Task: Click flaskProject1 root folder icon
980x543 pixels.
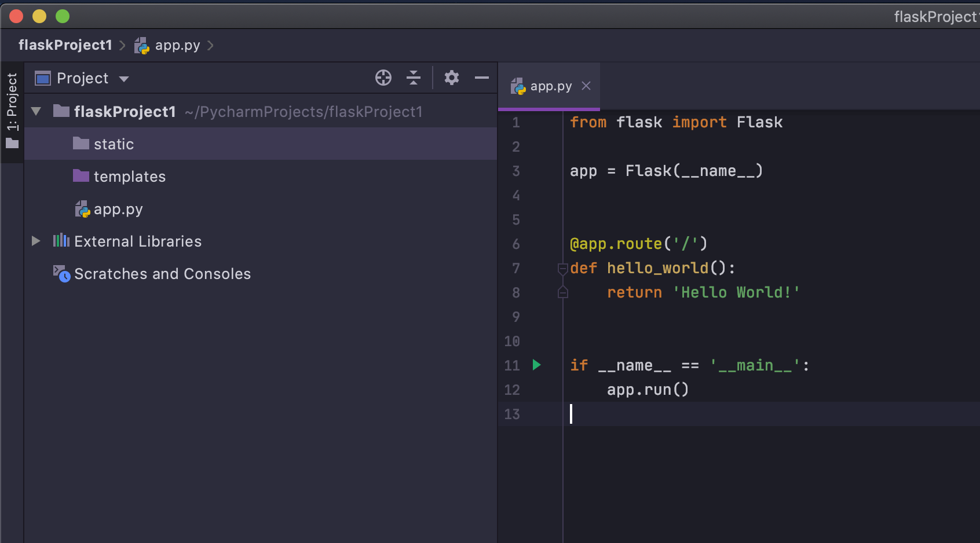Action: pyautogui.click(x=61, y=111)
